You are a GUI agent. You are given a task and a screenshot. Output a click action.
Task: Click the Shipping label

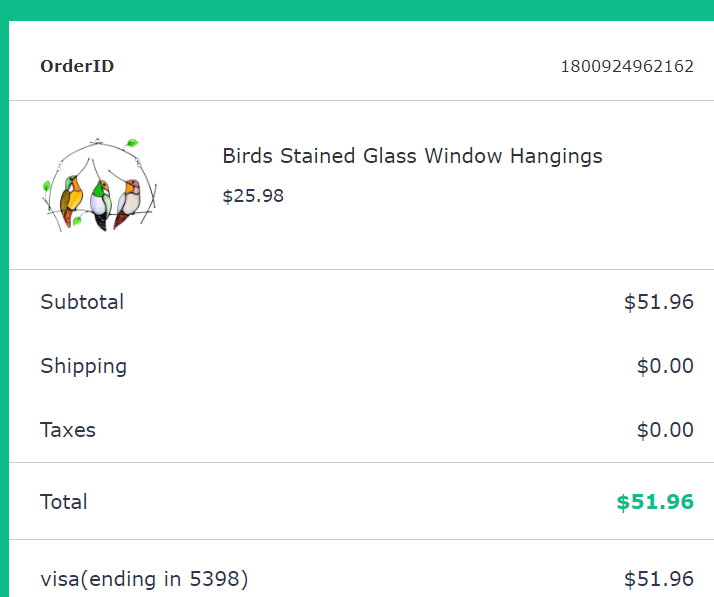coord(83,366)
